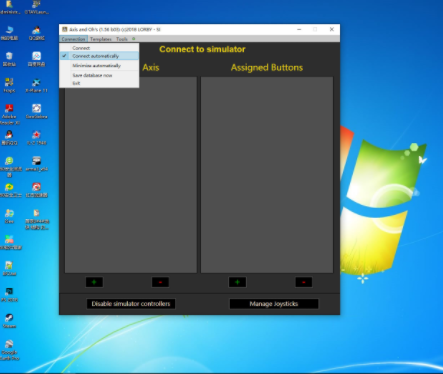Open the Steam desktop icon

pyautogui.click(x=9, y=321)
